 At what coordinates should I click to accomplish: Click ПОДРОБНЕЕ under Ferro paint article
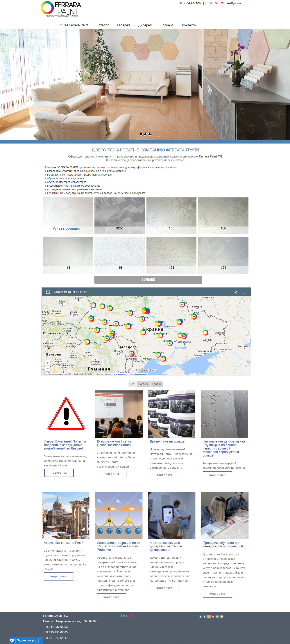point(165,475)
